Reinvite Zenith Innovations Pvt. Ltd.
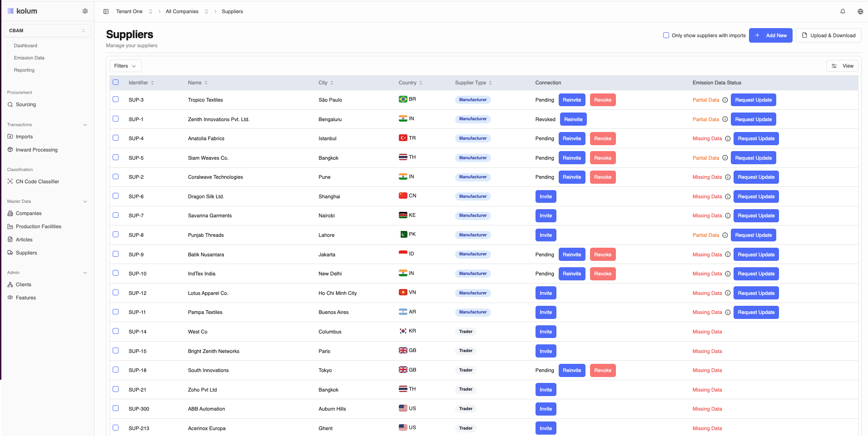Screen dimensions: 868x436 pyautogui.click(x=573, y=119)
